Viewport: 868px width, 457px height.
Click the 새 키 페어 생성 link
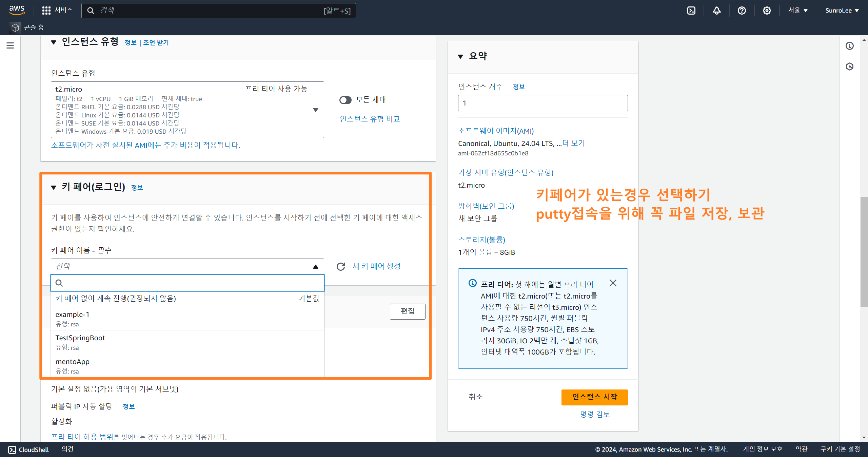pyautogui.click(x=376, y=266)
